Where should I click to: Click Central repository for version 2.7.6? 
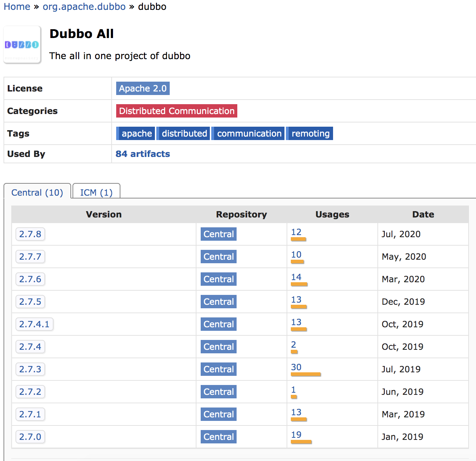219,279
